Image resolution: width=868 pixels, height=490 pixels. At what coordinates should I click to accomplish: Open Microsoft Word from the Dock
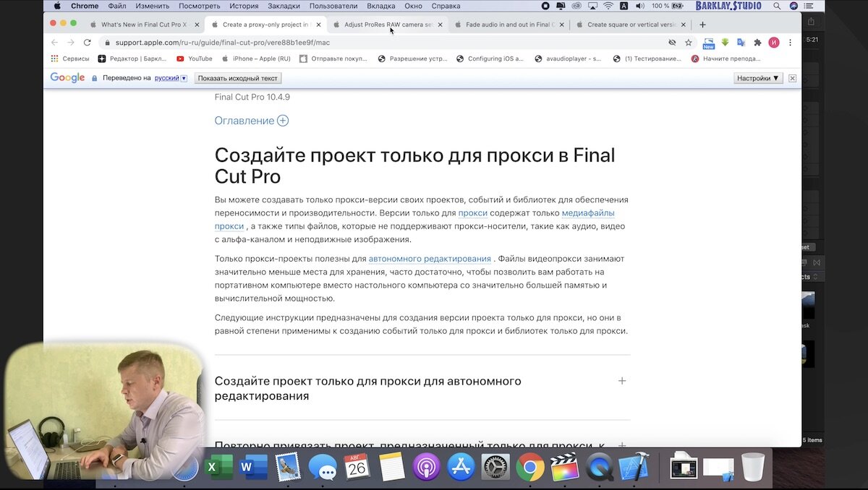point(253,468)
